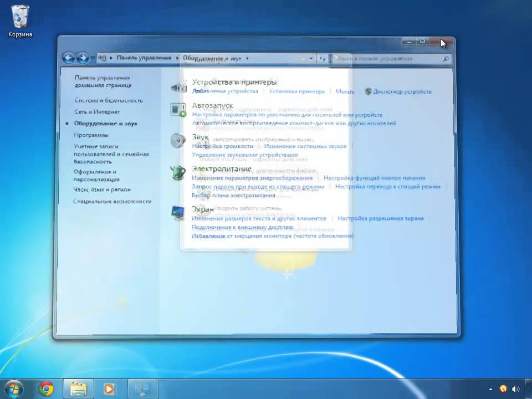Screen dimensions: 532x399
Task: Click Автоматическое воспроизведение компакт-дисков link
Action: 294,123
